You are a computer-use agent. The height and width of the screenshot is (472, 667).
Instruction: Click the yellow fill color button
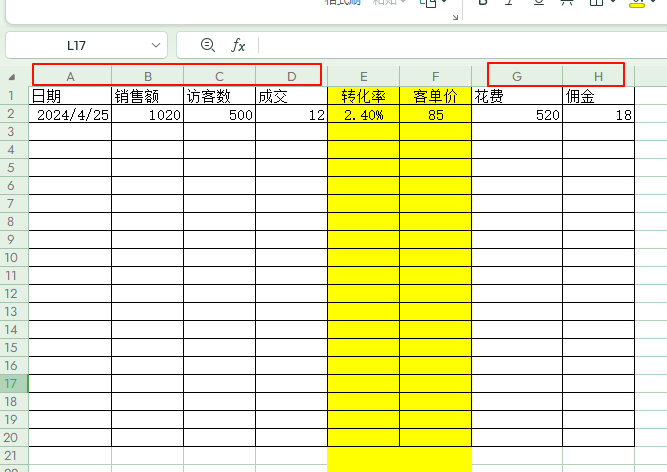pos(637,3)
